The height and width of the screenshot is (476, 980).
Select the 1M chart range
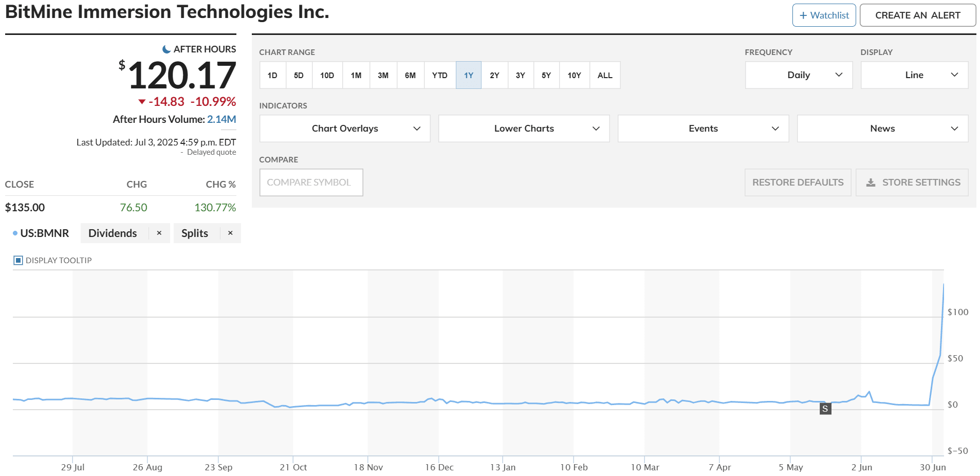click(356, 75)
